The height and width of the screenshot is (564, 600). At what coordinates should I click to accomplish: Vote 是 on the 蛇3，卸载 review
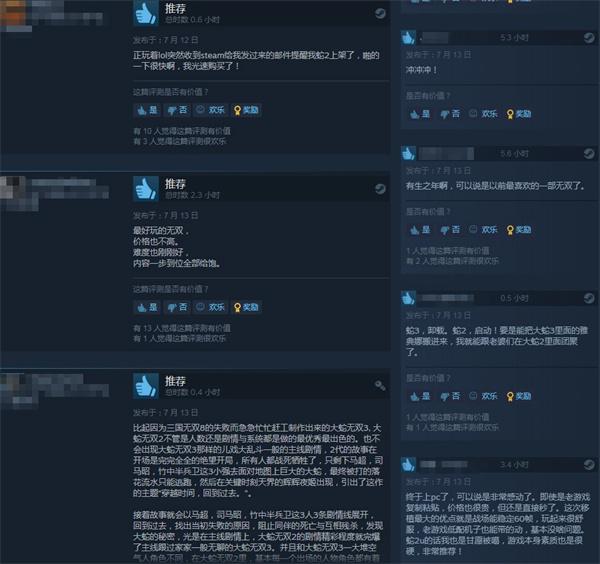pyautogui.click(x=420, y=396)
